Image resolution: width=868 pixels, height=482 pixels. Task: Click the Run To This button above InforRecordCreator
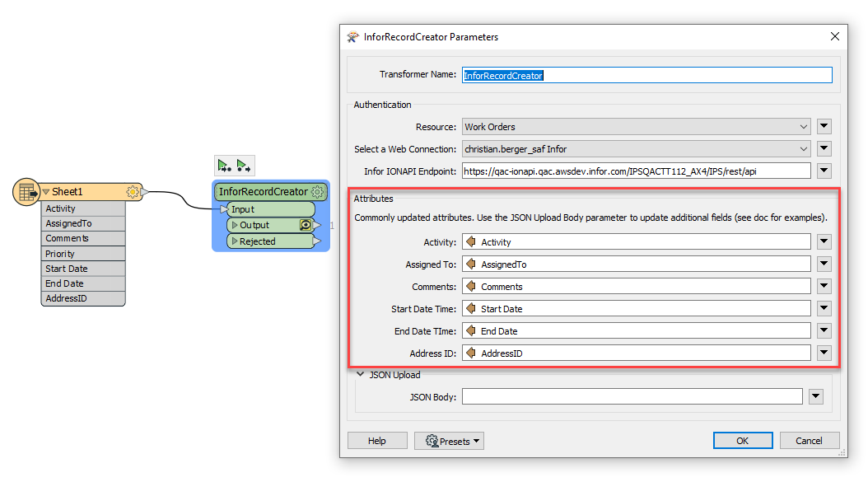click(x=224, y=166)
